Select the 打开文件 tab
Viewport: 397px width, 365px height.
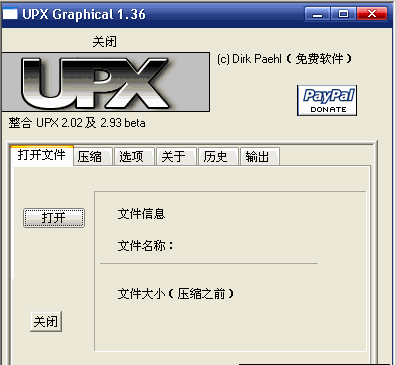click(x=42, y=155)
